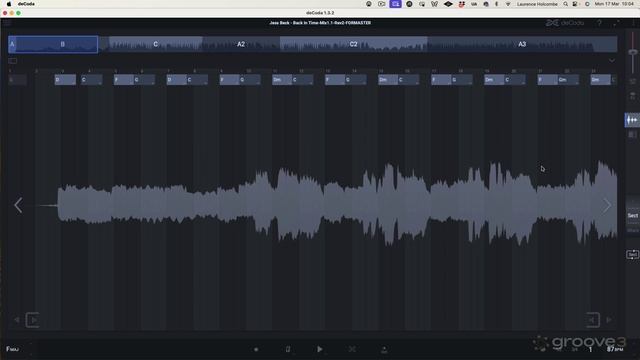Open the Apple menu
Viewport: 640px width, 360px height.
[x=9, y=4]
